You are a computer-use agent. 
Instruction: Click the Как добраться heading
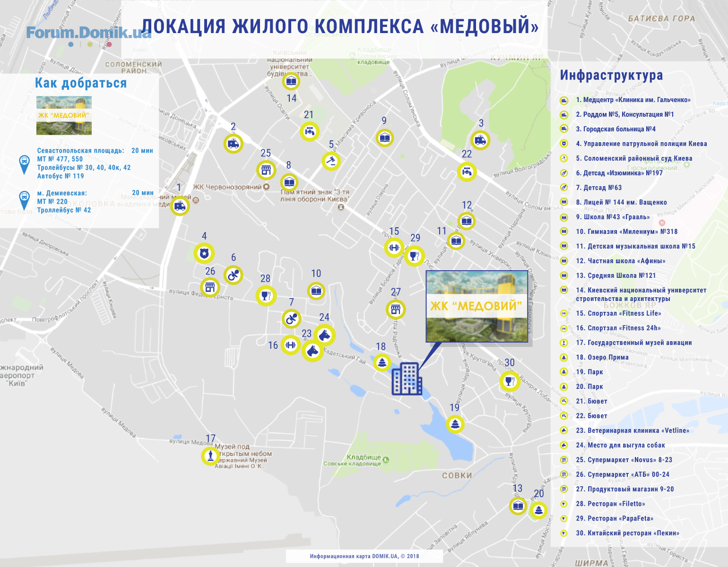81,83
